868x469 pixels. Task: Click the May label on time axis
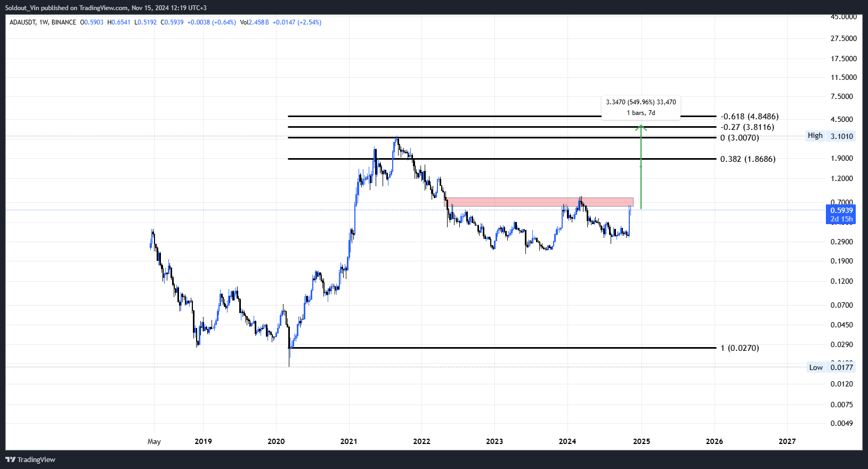(154, 441)
